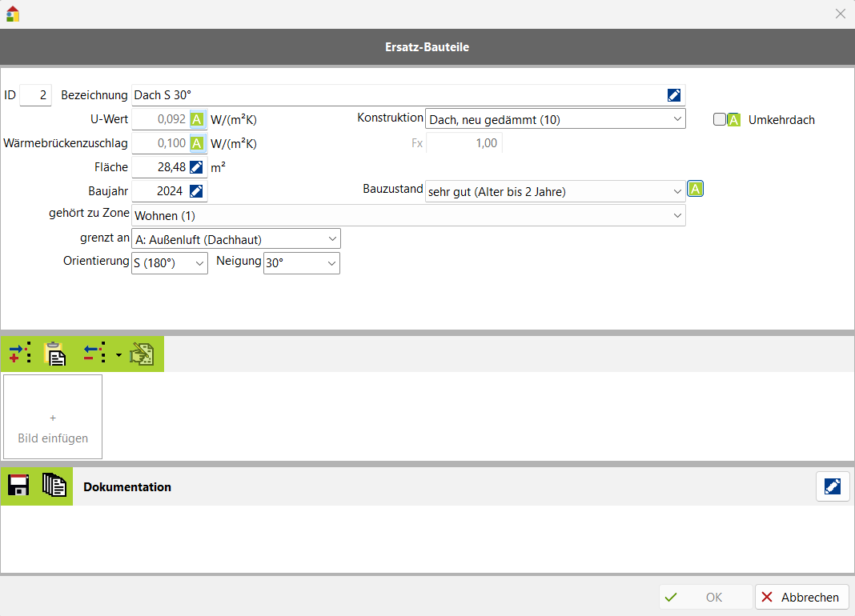The width and height of the screenshot is (855, 616).
Task: Click the paste from clipboard icon
Action: (54, 354)
